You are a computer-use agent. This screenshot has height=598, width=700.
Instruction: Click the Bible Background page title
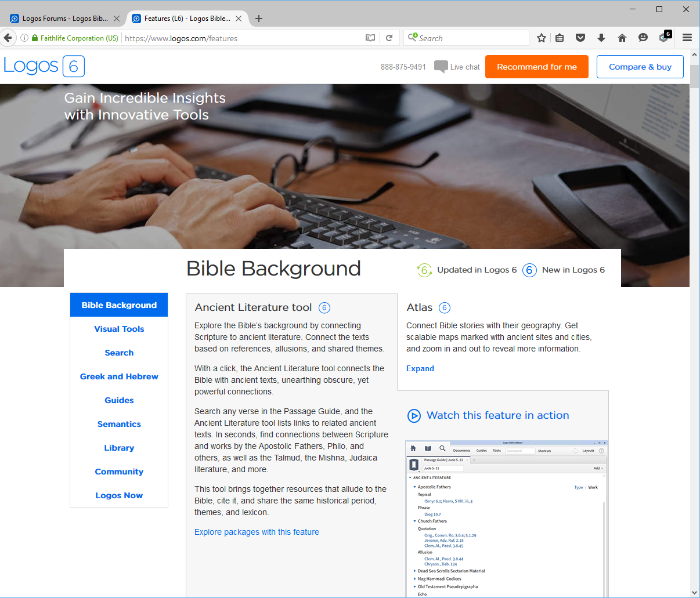click(x=273, y=269)
